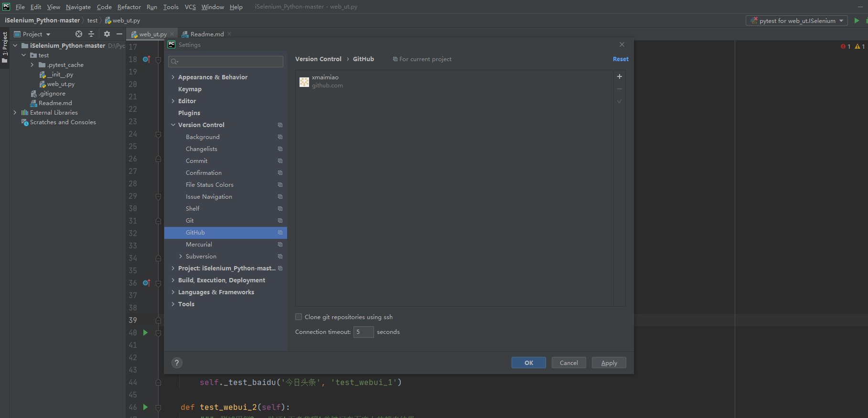Click warning indicator showing 1 warning
Viewport: 868px width, 418px height.
860,46
